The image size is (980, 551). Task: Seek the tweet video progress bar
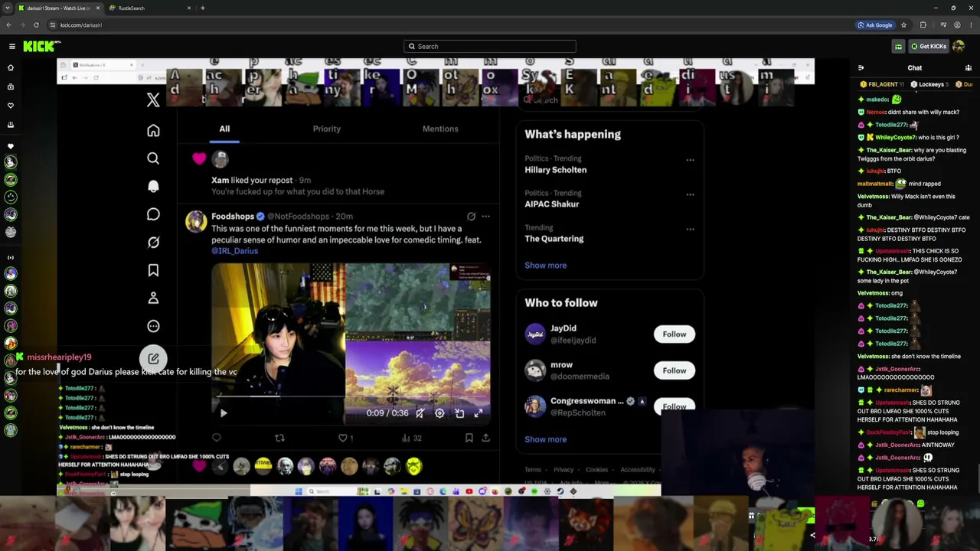pos(351,397)
